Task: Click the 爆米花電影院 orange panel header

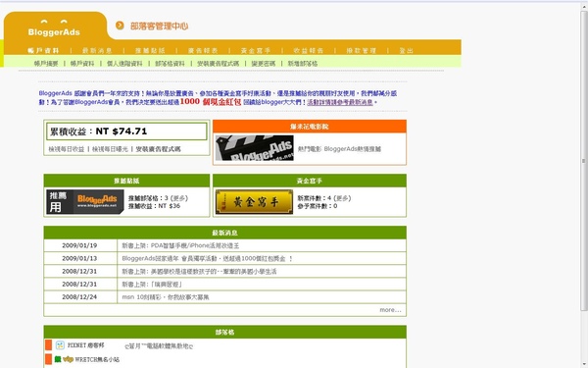Action: tap(310, 127)
